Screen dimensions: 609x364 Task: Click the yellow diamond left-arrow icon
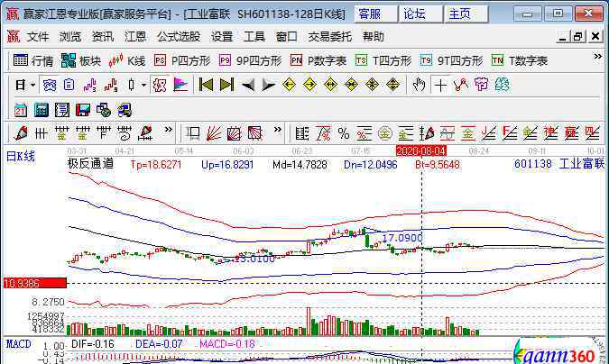coord(289,85)
